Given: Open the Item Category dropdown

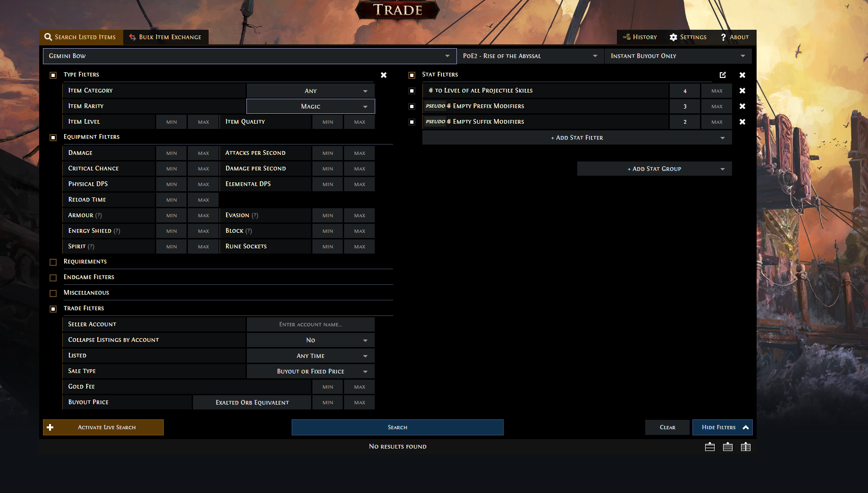Looking at the screenshot, I should pos(311,91).
